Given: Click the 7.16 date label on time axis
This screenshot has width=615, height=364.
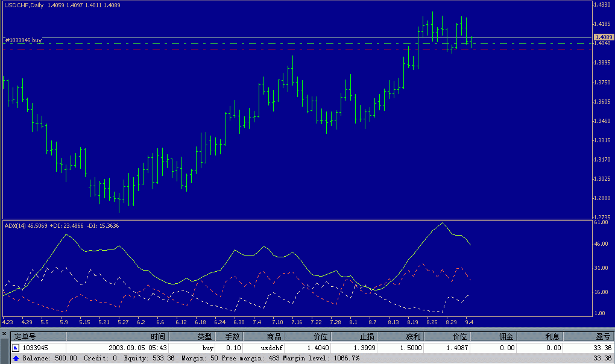Looking at the screenshot, I should pyautogui.click(x=297, y=322).
